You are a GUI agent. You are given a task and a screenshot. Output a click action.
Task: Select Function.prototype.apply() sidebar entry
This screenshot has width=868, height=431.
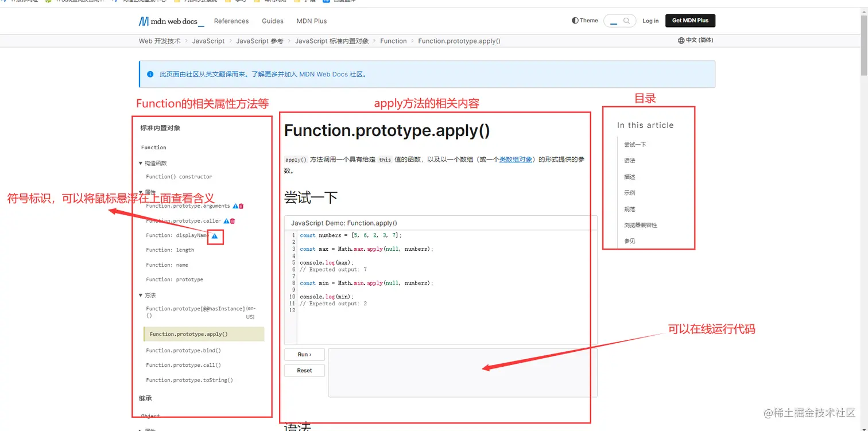click(204, 334)
